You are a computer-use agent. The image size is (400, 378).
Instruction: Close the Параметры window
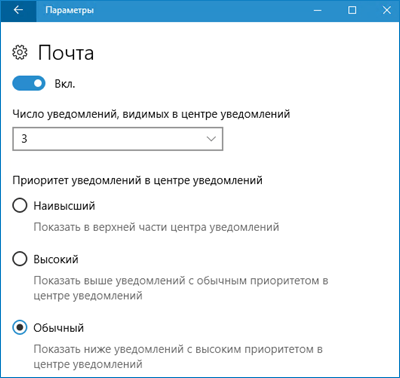tap(386, 10)
